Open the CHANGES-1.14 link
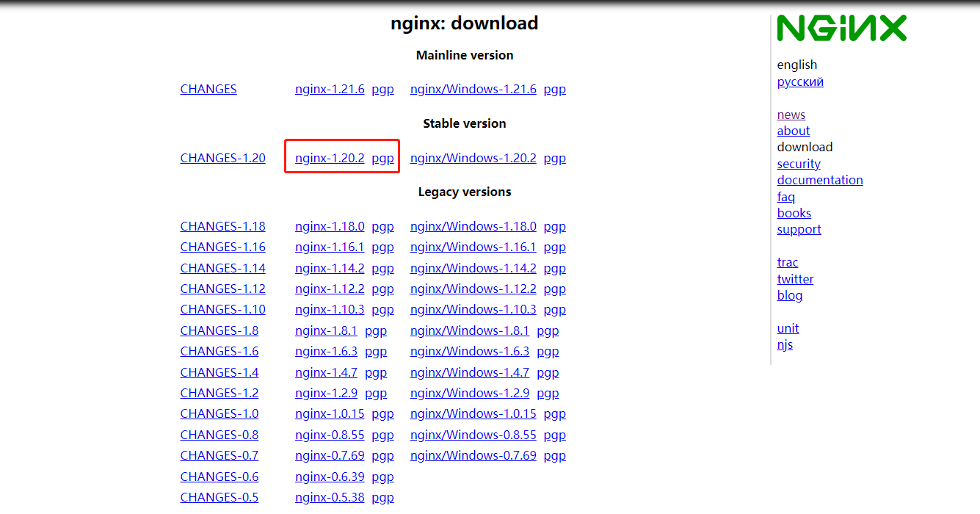This screenshot has height=514, width=980. click(223, 268)
